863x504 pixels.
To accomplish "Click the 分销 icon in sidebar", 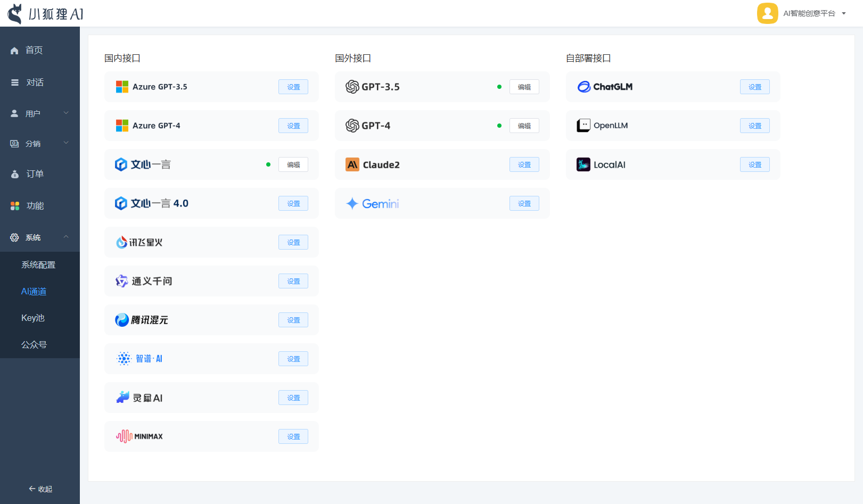I will click(x=14, y=144).
